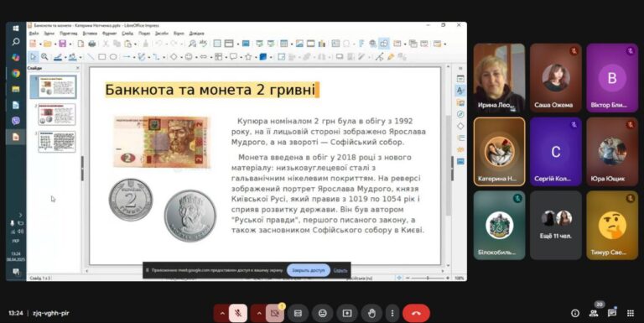Viewport: 644px width, 323px height.
Task: Close the Слайди slide panel
Action: pos(78,68)
